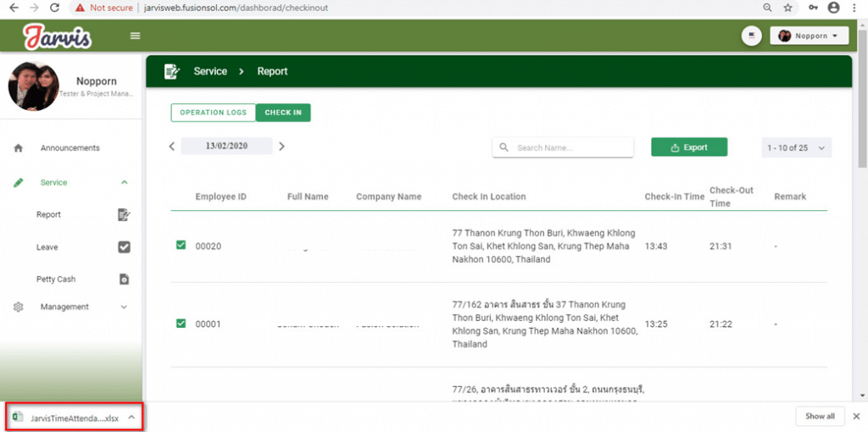Go to the next date with right arrow

tap(282, 147)
